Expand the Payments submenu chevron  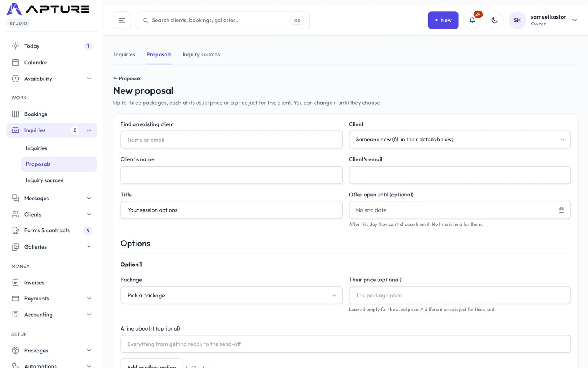point(89,299)
